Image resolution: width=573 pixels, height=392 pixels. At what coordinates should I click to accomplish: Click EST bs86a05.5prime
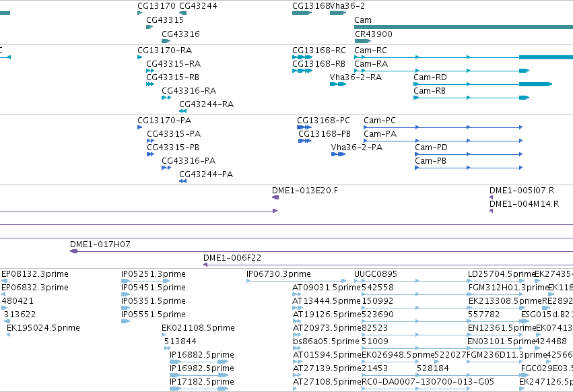coord(326,341)
